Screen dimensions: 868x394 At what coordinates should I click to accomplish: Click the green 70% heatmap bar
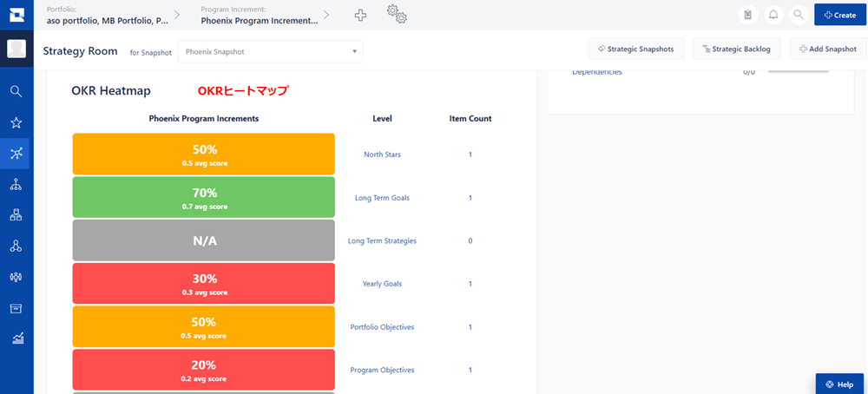[x=204, y=197]
